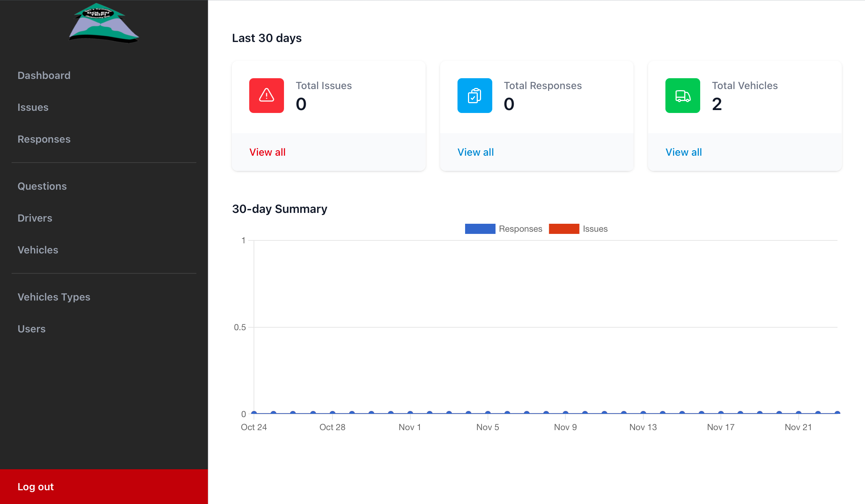View all under Total Vehicles

click(x=684, y=152)
